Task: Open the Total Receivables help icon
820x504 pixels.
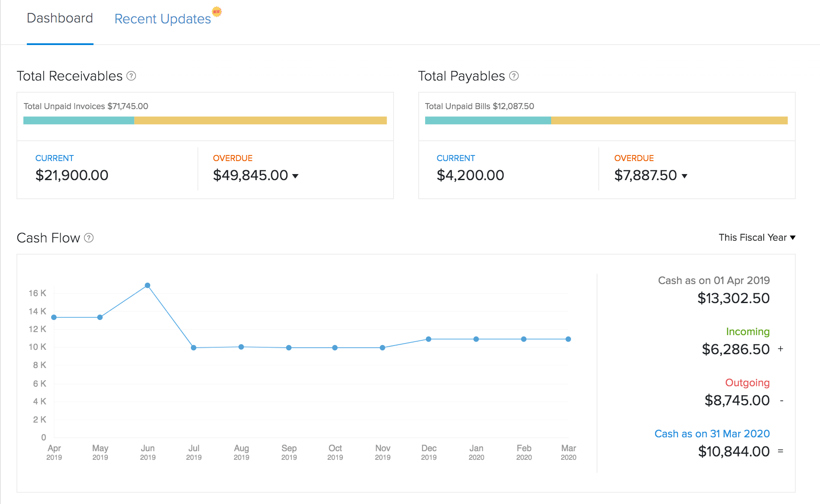Action: coord(131,76)
